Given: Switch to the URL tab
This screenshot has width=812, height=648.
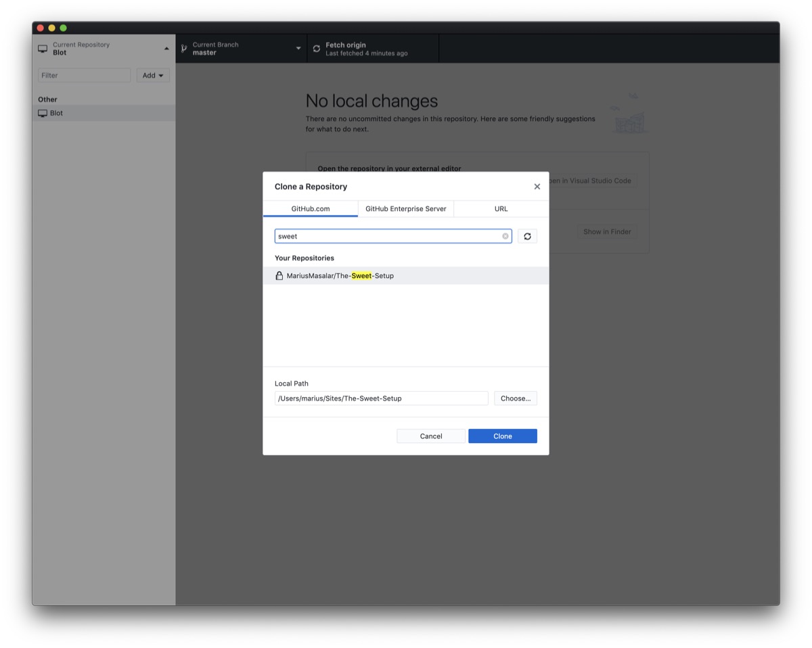Looking at the screenshot, I should pyautogui.click(x=501, y=208).
